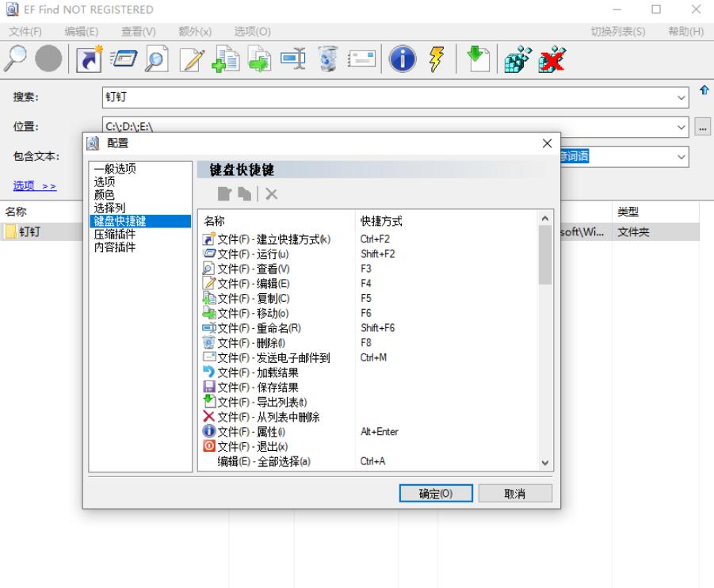Click the cubes with red X icon
Screen dimensions: 714x588
pyautogui.click(x=552, y=59)
